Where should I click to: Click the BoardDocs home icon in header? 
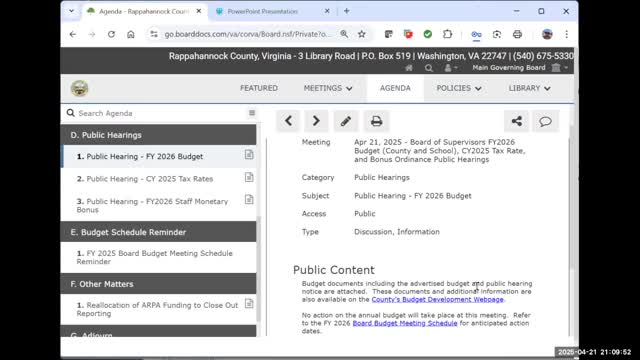tap(409, 68)
